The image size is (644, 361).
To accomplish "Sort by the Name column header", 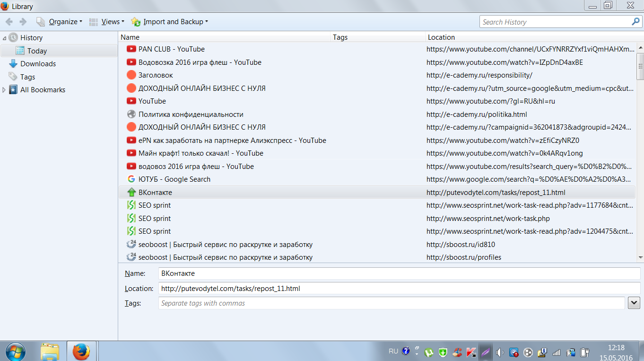I will (x=224, y=37).
